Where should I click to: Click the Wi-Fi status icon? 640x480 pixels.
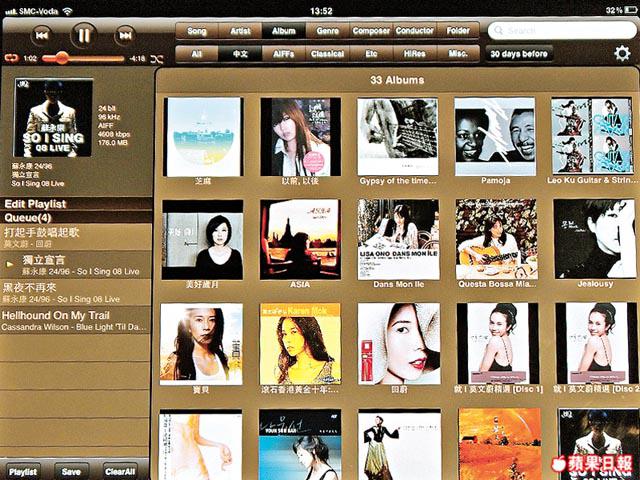pyautogui.click(x=67, y=11)
